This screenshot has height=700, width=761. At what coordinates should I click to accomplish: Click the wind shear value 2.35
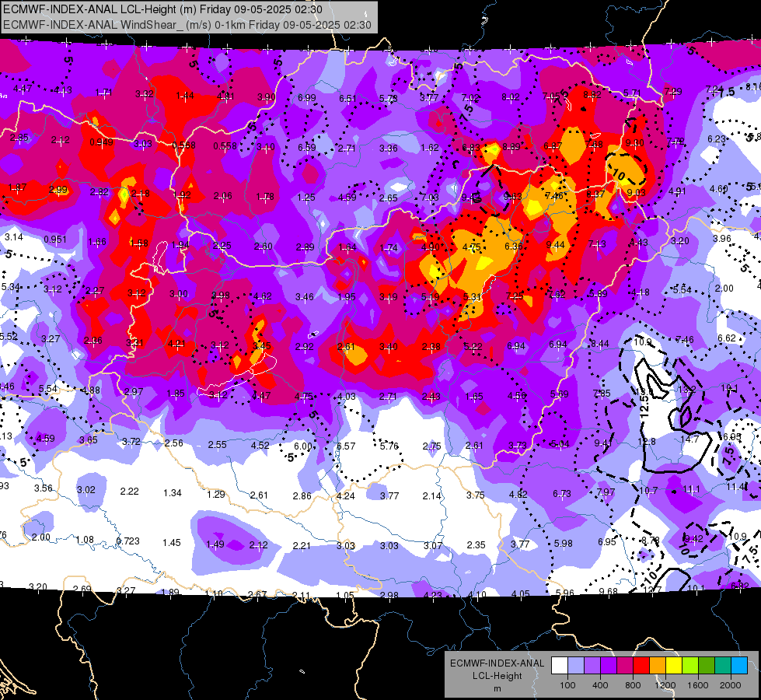click(x=476, y=545)
